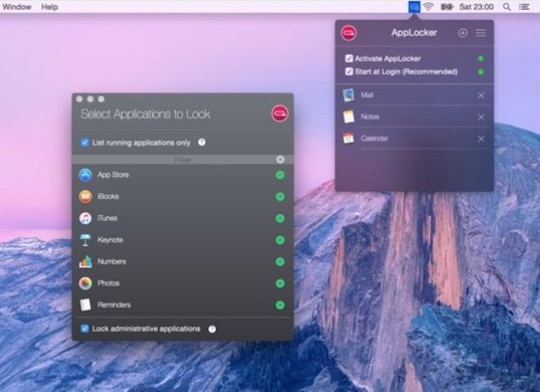Image resolution: width=540 pixels, height=392 pixels.
Task: Select the Numbers row label
Action: pos(112,261)
